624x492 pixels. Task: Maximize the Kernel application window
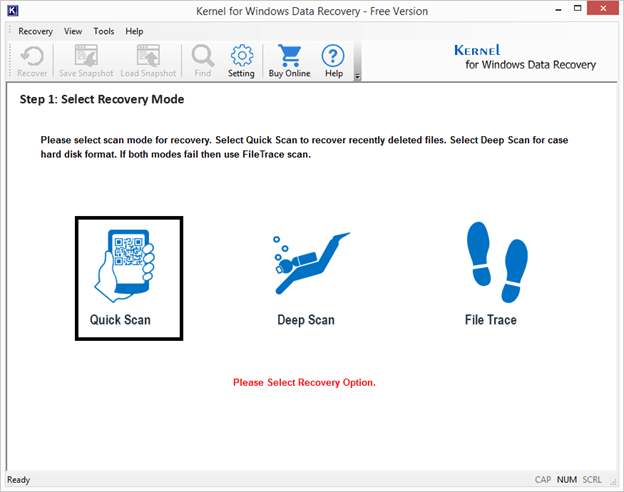577,9
